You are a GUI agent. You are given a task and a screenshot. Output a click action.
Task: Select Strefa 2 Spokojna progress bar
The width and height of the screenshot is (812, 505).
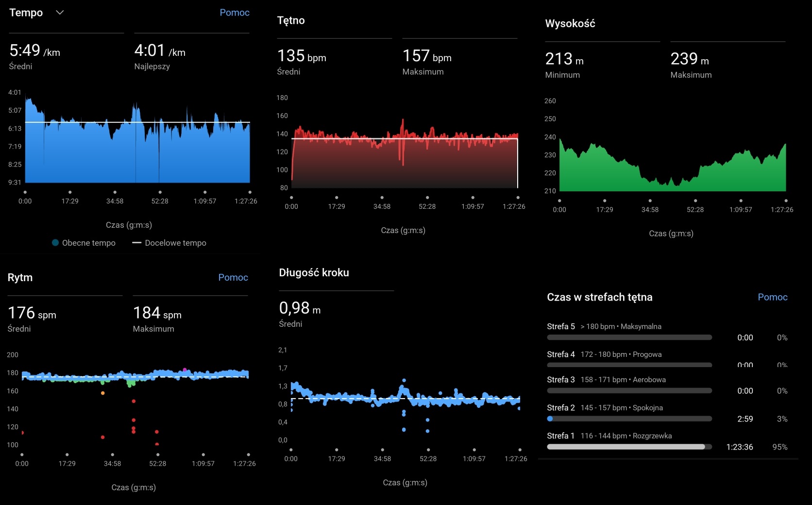[x=629, y=419]
